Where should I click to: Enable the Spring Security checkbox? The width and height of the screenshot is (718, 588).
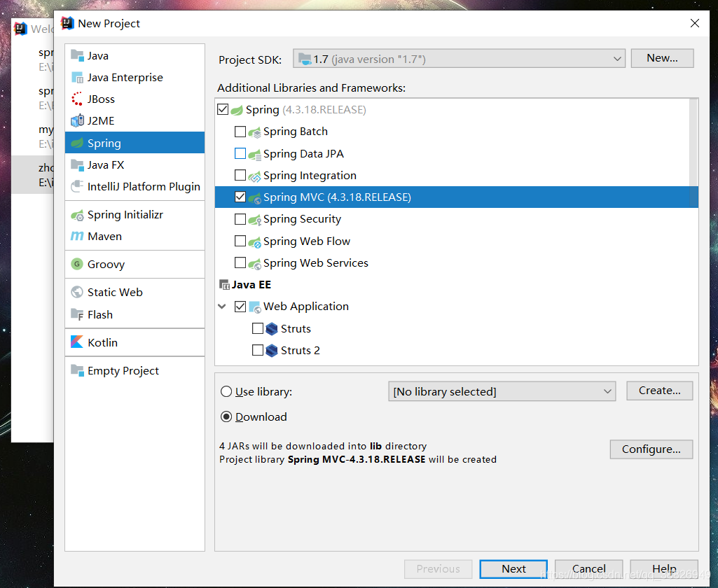tap(240, 218)
